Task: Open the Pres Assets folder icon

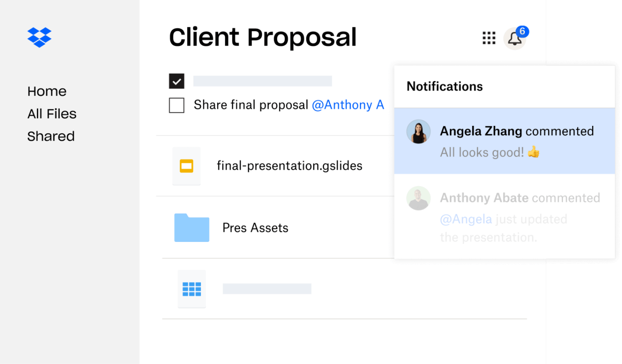Action: (x=192, y=228)
